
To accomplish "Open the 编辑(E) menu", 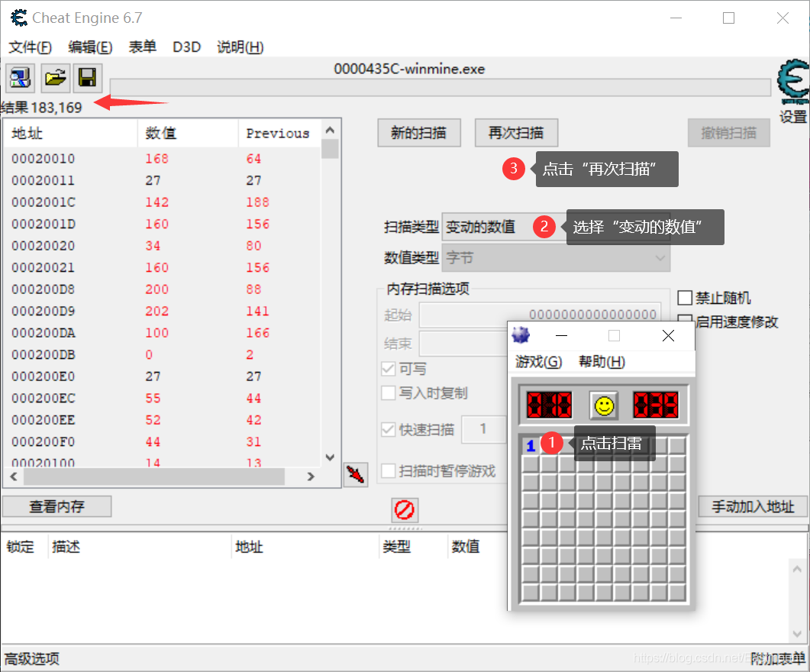I will (x=90, y=47).
